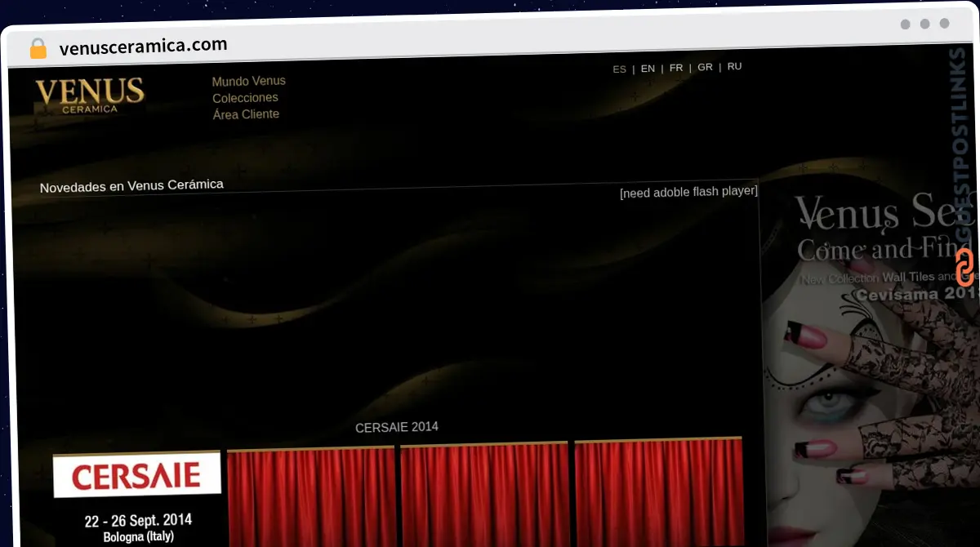Go to Área Cliente

point(246,114)
